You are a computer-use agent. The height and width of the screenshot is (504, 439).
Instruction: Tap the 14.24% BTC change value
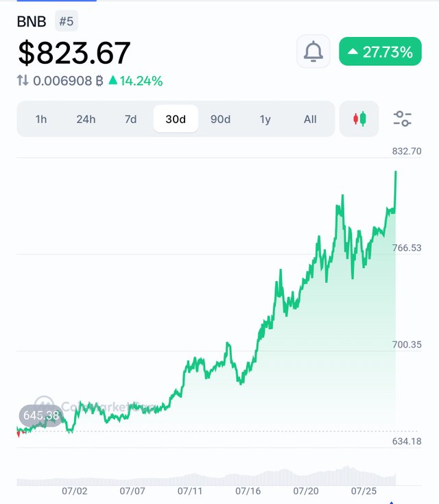136,81
